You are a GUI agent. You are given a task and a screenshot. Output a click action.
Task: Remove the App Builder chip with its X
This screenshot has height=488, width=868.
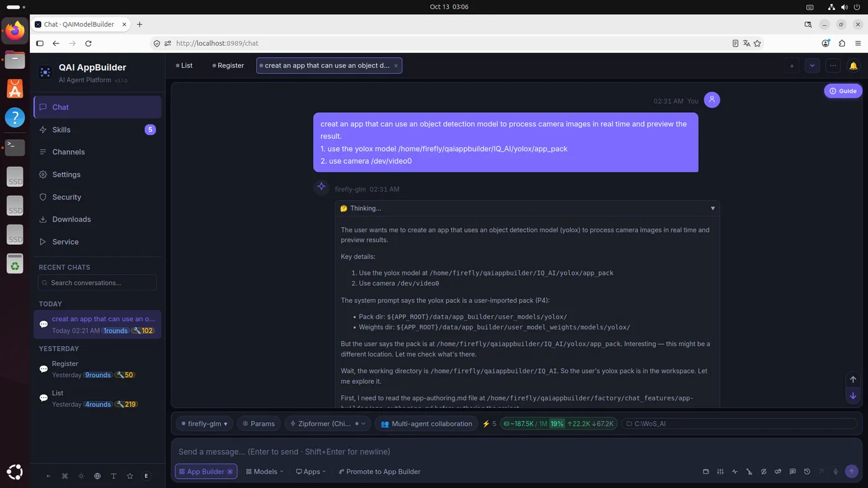230,472
